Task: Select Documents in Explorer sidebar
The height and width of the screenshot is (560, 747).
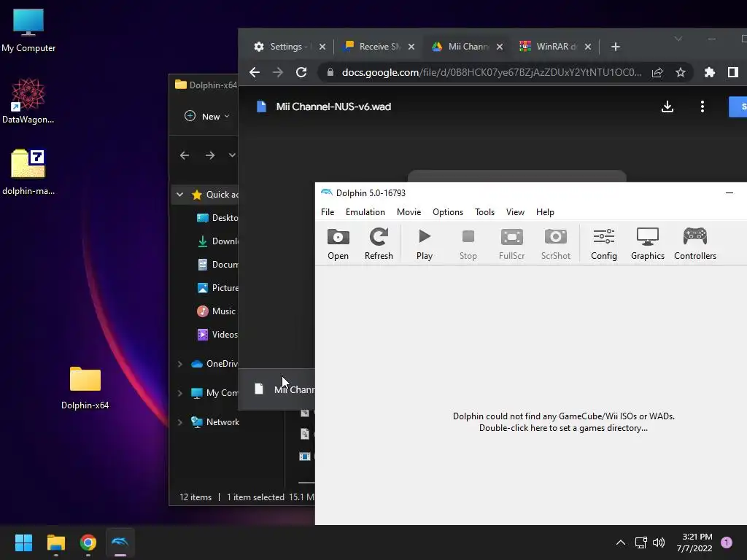Action: click(x=217, y=264)
